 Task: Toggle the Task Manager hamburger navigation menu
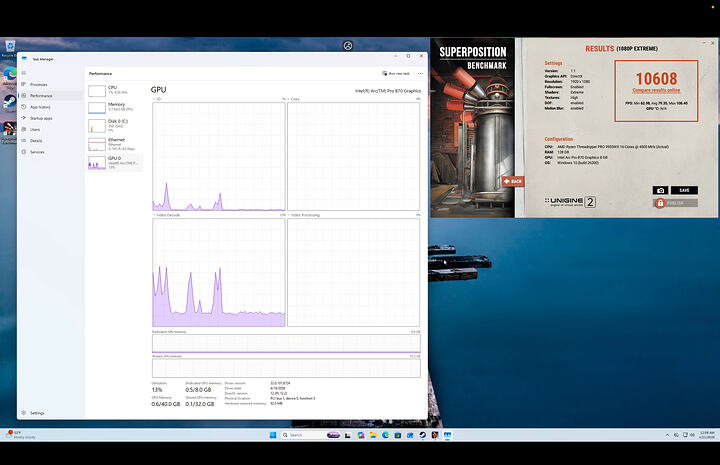[x=24, y=73]
